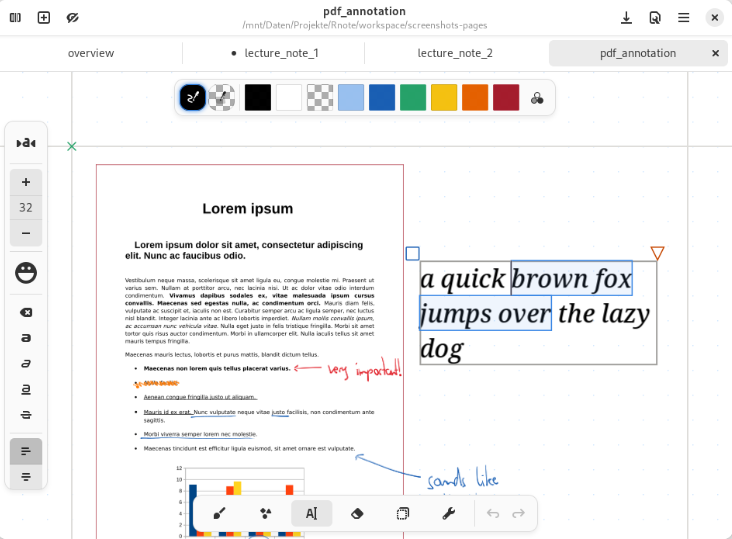Select the Typewriter text tool
The image size is (732, 539).
(x=311, y=513)
